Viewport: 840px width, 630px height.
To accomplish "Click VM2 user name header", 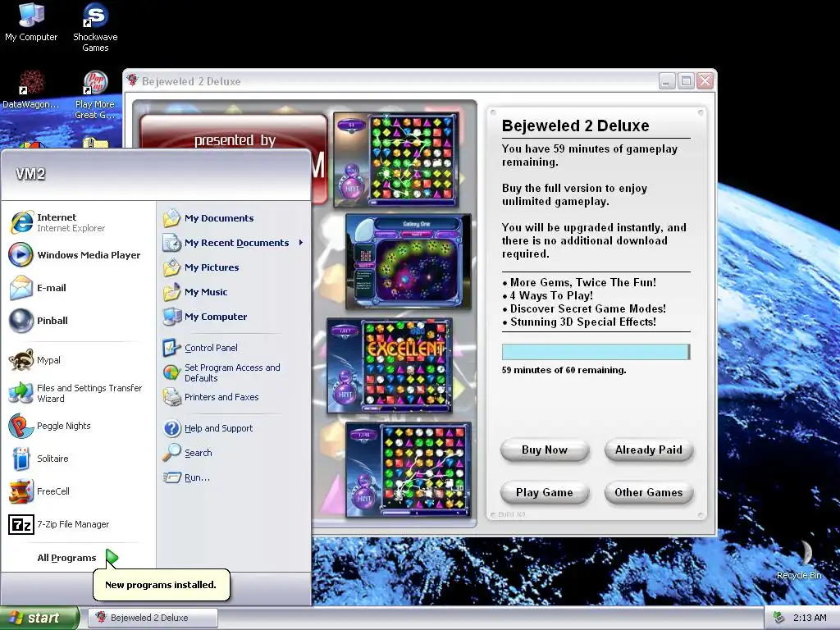I will pos(30,174).
